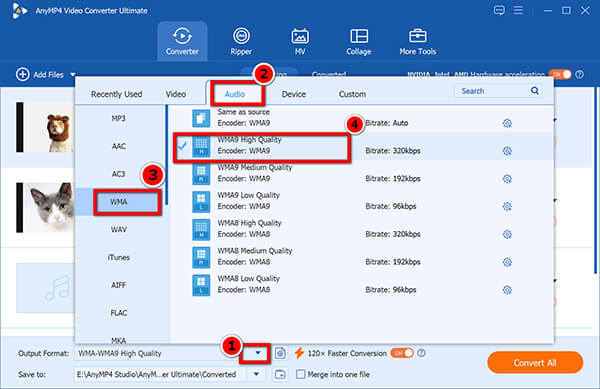600x389 pixels.
Task: Select WMA format in list
Action: click(119, 202)
